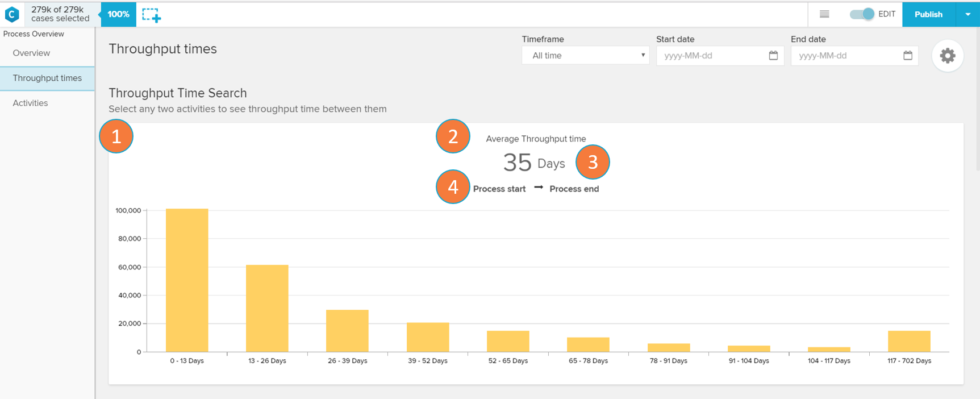The height and width of the screenshot is (399, 980).
Task: Open settings via the gear icon
Action: pos(947,56)
